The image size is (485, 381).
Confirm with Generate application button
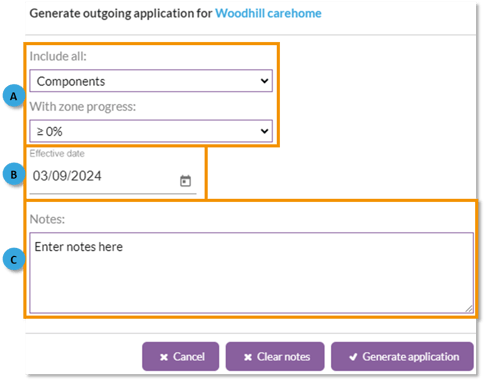coord(402,357)
